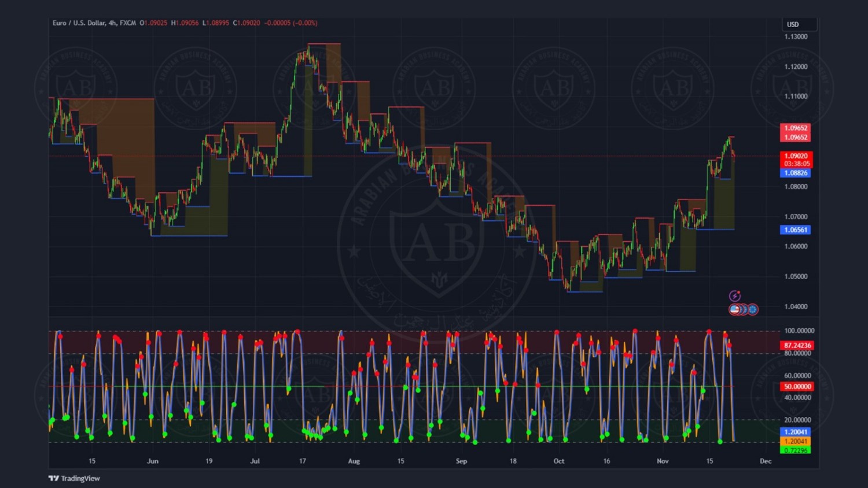Image resolution: width=868 pixels, height=488 pixels.
Task: Click the red 50.00000 midline label
Action: point(797,386)
